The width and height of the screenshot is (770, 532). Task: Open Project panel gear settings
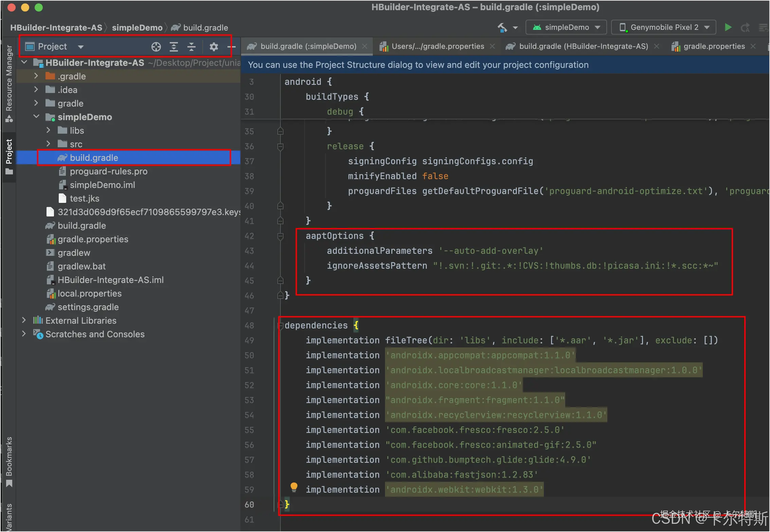[x=214, y=47]
